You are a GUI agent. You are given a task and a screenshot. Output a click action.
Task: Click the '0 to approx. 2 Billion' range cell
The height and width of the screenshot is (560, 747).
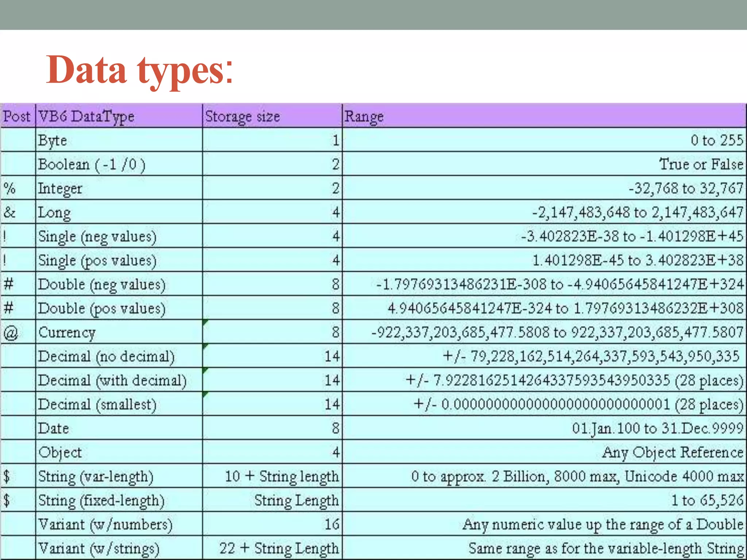(545, 476)
